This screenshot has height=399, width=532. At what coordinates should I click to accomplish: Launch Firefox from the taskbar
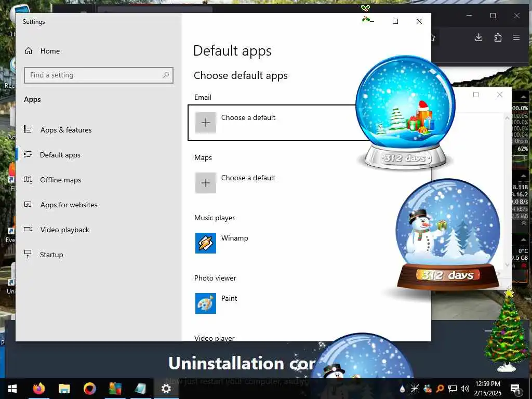38,389
